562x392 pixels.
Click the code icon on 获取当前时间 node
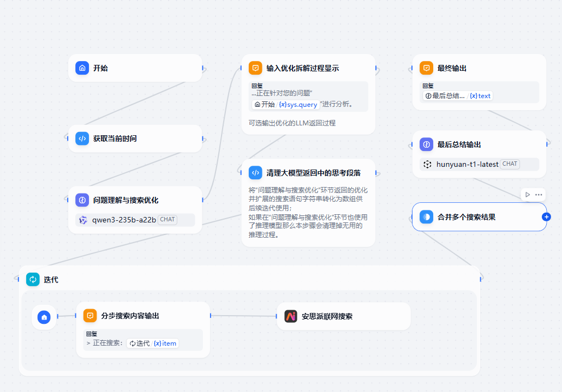coord(82,138)
